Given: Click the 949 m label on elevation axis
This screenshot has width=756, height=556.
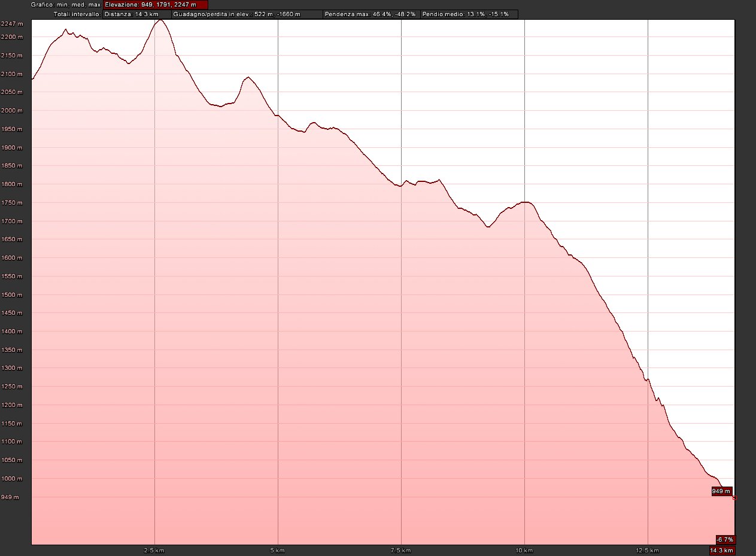Looking at the screenshot, I should pos(12,497).
